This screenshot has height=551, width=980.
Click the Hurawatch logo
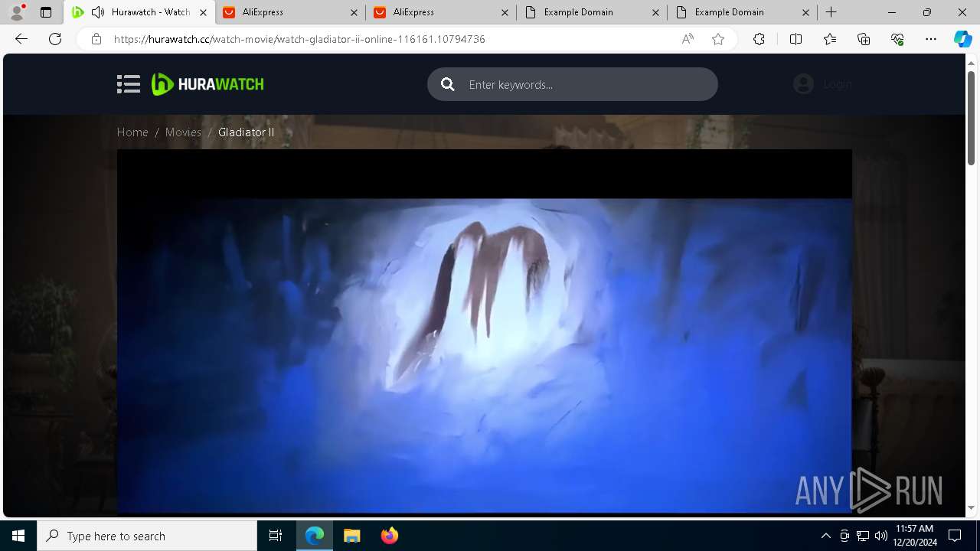(207, 84)
